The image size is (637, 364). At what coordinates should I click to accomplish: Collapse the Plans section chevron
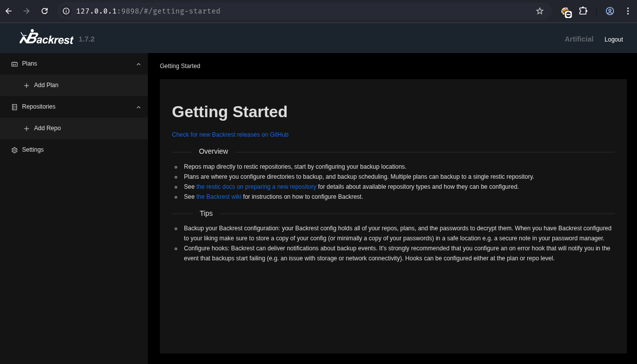139,64
